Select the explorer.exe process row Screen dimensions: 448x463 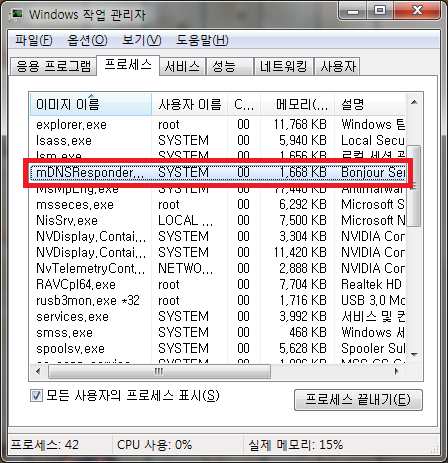coord(218,125)
